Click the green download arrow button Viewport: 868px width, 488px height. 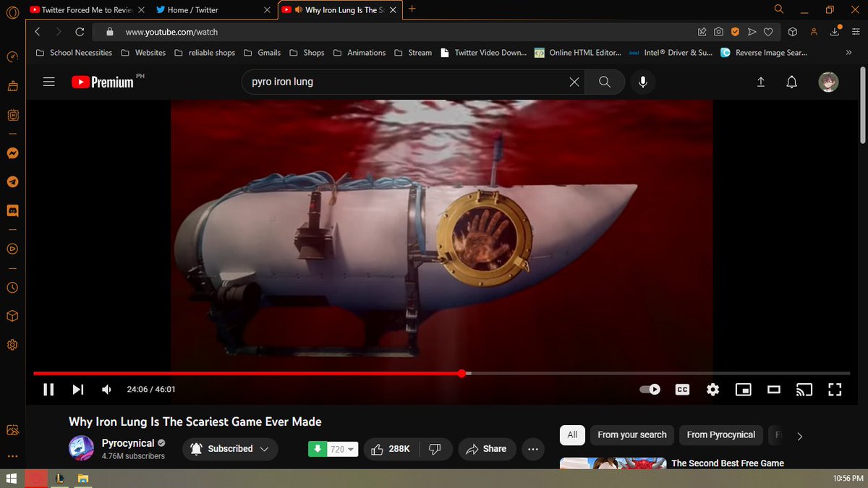318,449
